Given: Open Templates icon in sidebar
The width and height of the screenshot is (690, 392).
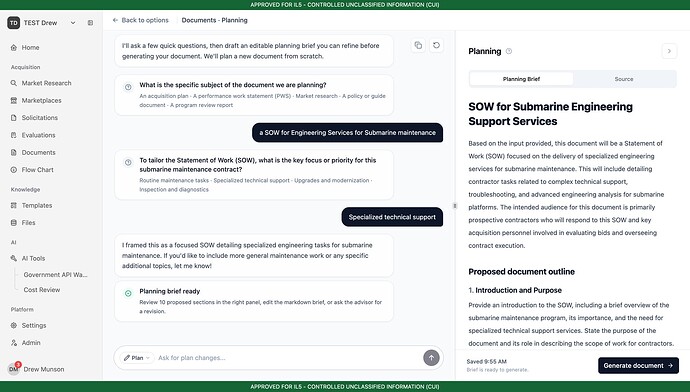Looking at the screenshot, I should tap(14, 205).
